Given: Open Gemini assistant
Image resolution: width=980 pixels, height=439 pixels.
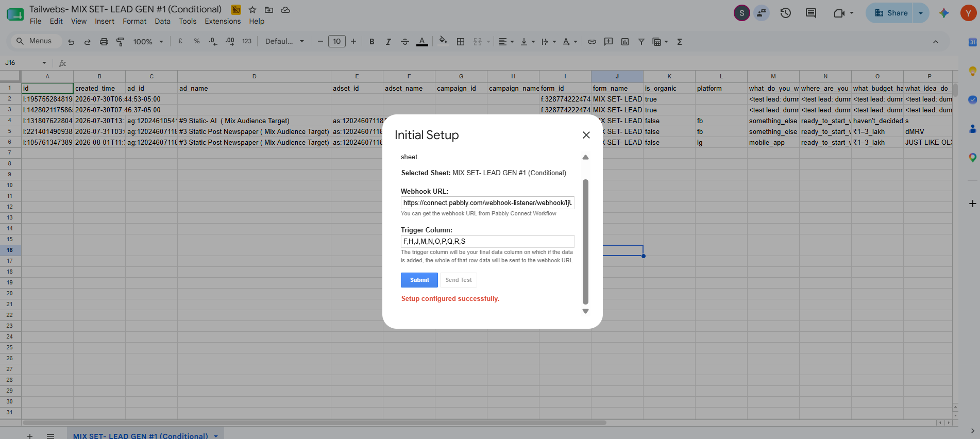Looking at the screenshot, I should coord(944,13).
